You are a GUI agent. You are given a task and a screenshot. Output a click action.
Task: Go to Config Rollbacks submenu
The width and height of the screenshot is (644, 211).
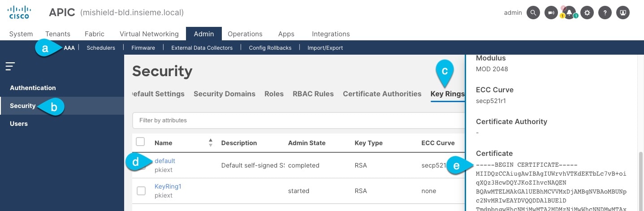270,47
